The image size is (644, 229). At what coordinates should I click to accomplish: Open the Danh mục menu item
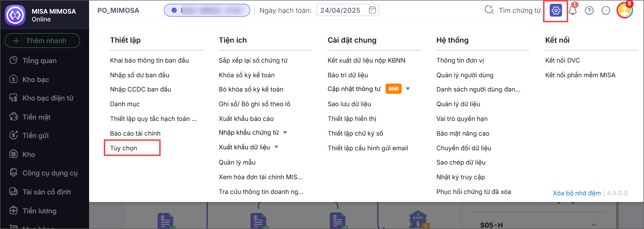point(125,104)
